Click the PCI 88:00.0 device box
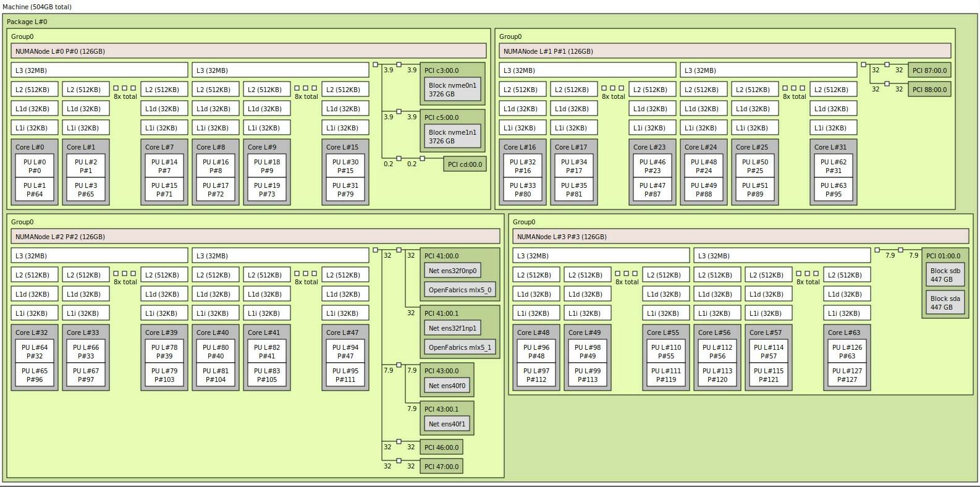The height and width of the screenshot is (487, 980). tap(929, 90)
